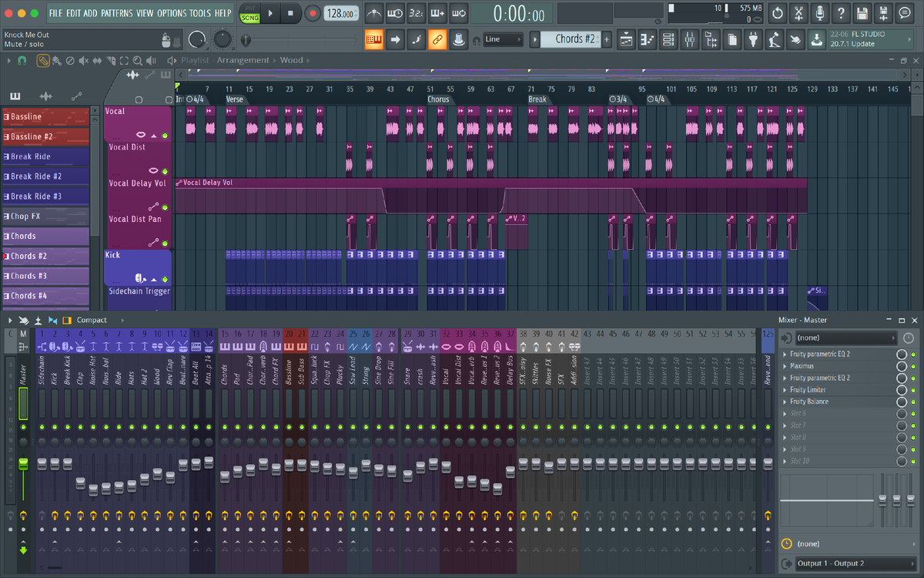Screen dimensions: 924x578
Task: Toggle the link chain icon in toolbar
Action: click(437, 39)
